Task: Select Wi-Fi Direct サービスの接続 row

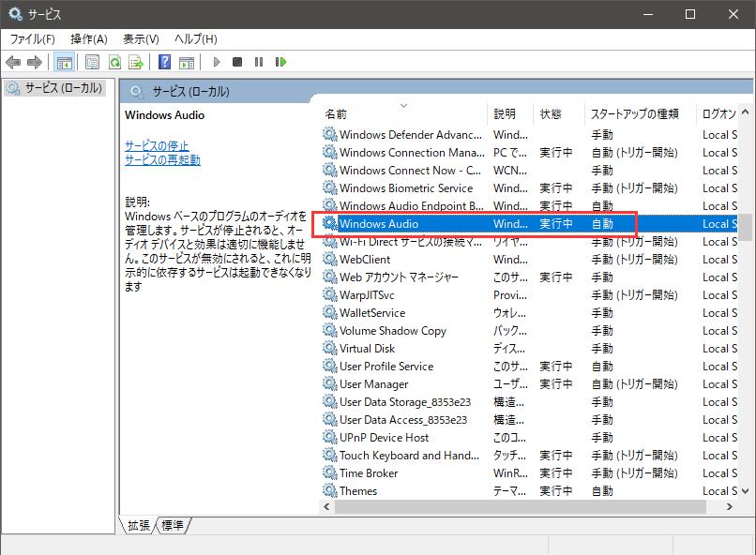Action: [530, 241]
